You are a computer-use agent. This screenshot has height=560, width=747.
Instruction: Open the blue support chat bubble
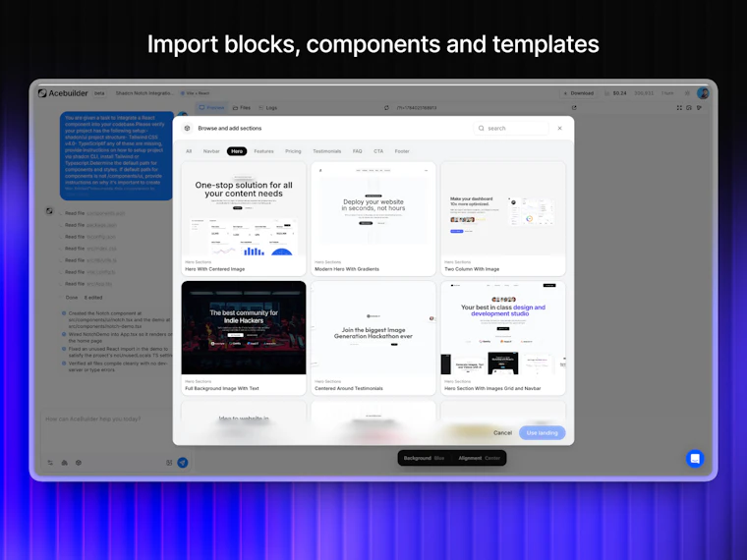[x=695, y=458]
